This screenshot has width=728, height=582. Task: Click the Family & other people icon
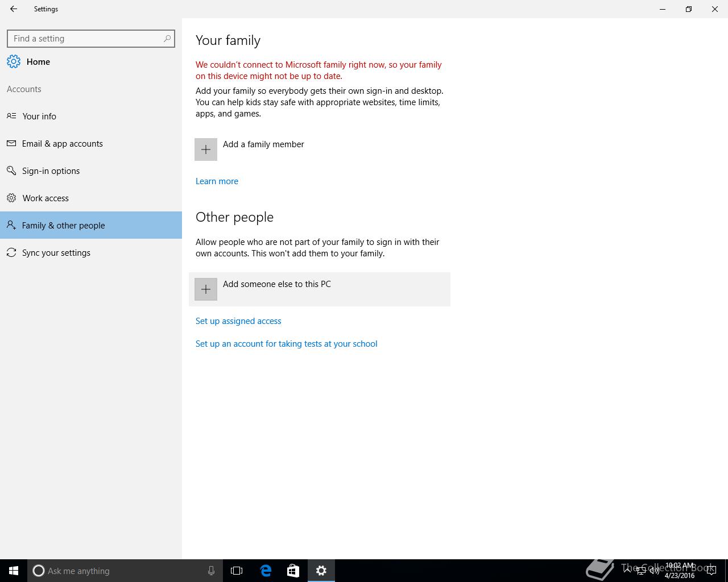click(11, 225)
